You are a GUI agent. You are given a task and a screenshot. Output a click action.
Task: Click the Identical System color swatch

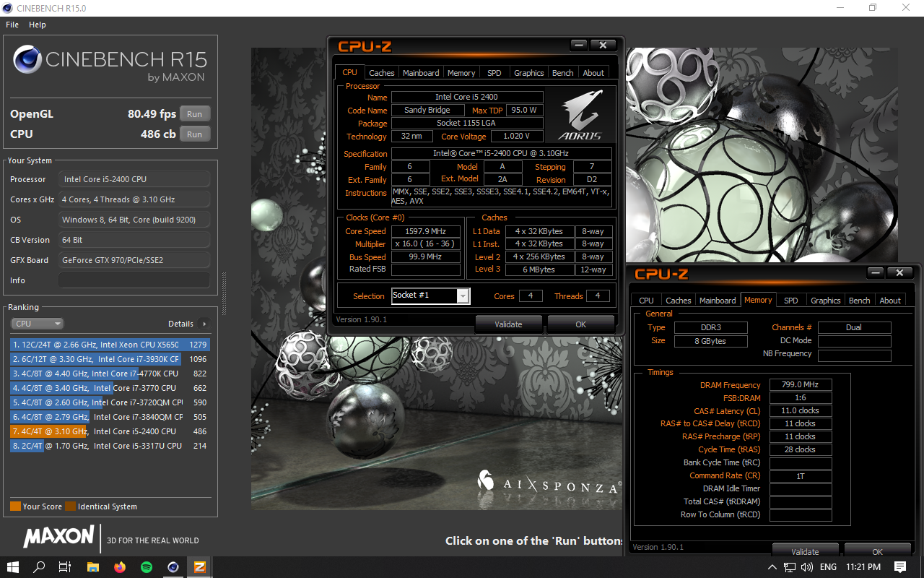click(70, 506)
